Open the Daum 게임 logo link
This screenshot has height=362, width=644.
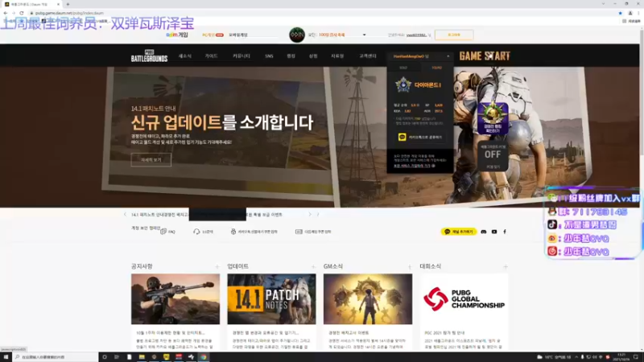point(177,35)
